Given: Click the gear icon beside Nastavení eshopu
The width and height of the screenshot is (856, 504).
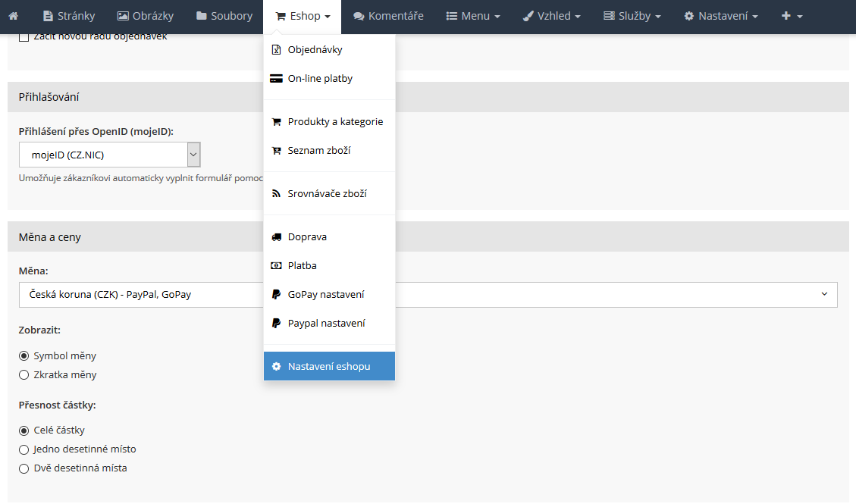Looking at the screenshot, I should coord(276,367).
